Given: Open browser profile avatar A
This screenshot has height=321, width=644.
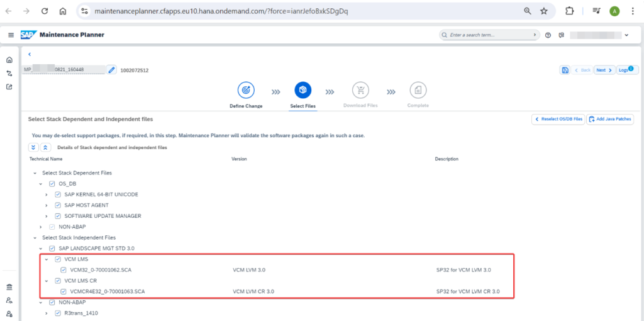Looking at the screenshot, I should coord(614,11).
